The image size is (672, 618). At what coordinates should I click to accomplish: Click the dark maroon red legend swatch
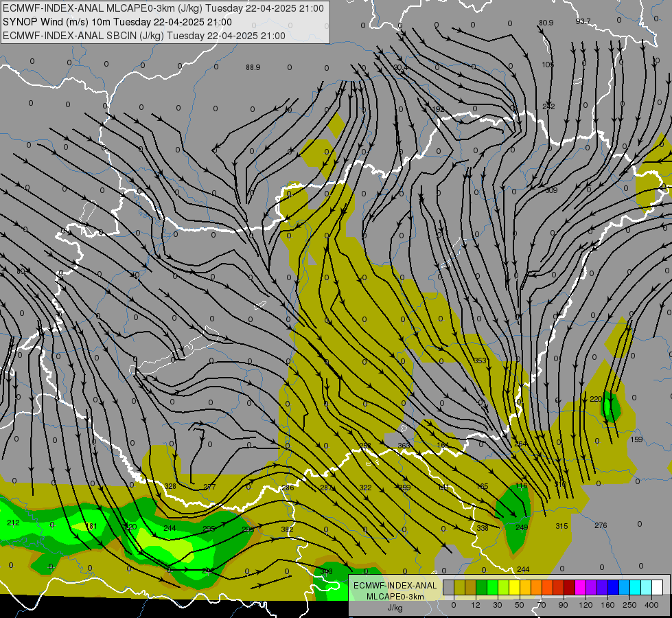[570, 587]
